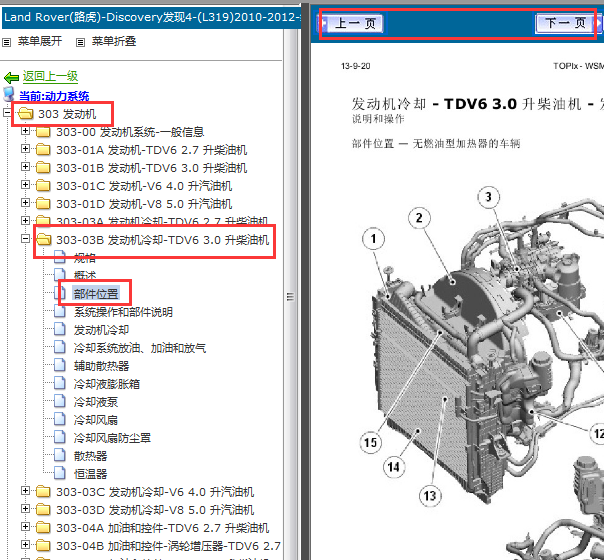Click document icon beside 散热器
Image resolution: width=604 pixels, height=560 pixels.
[60, 455]
